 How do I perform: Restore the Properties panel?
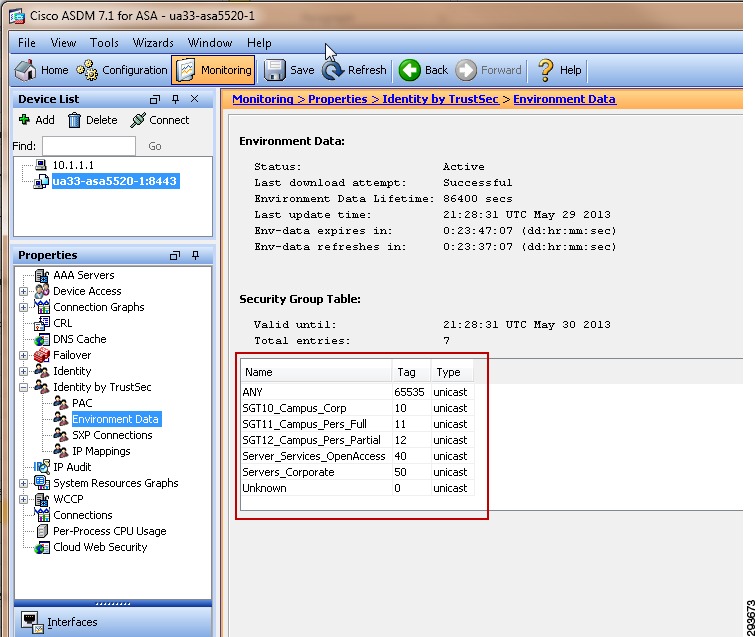[175, 256]
